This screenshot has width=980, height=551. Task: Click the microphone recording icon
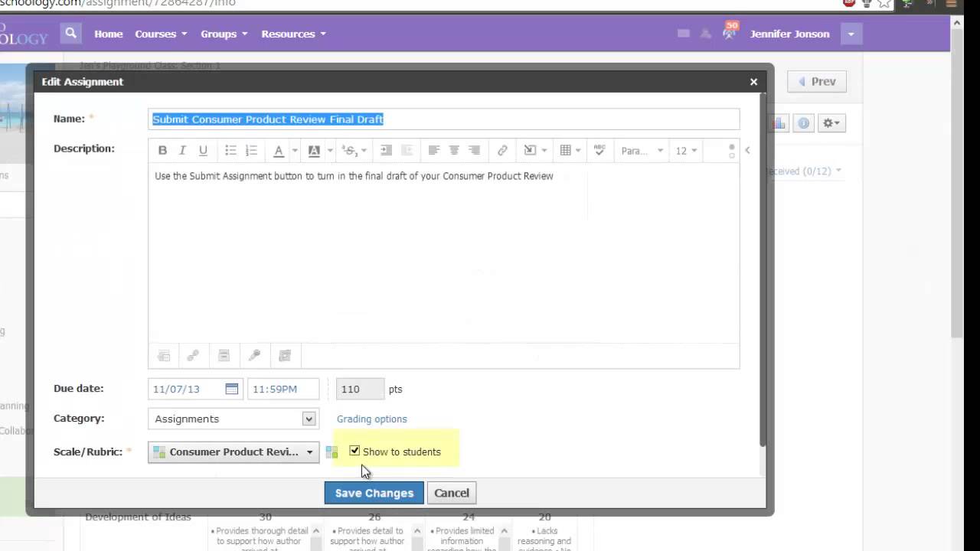(254, 356)
